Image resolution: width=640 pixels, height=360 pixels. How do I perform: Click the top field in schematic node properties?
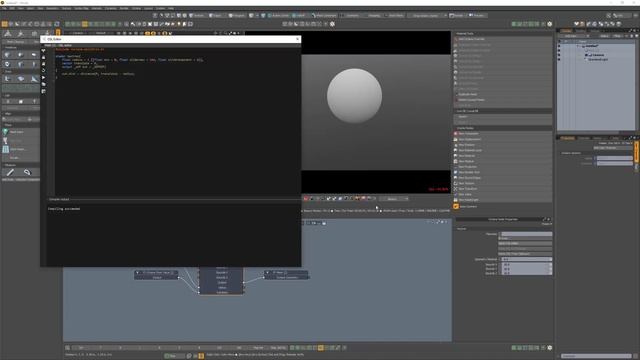click(x=527, y=234)
